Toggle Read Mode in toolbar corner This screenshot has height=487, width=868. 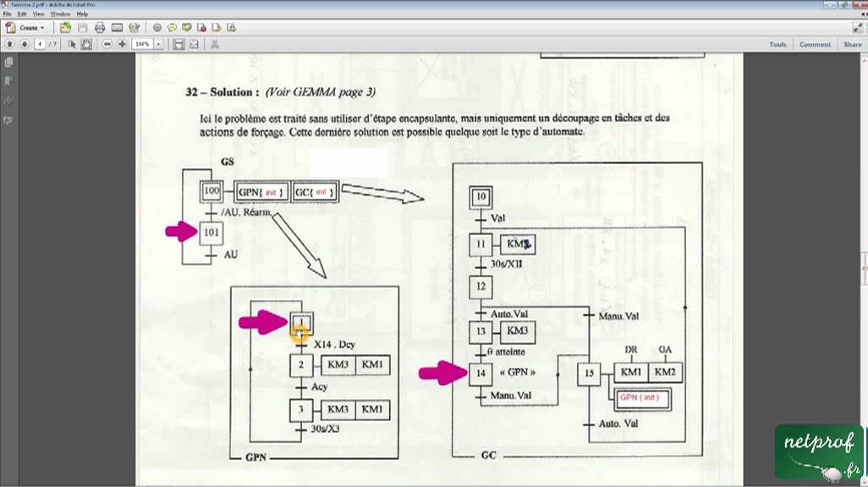click(x=858, y=27)
